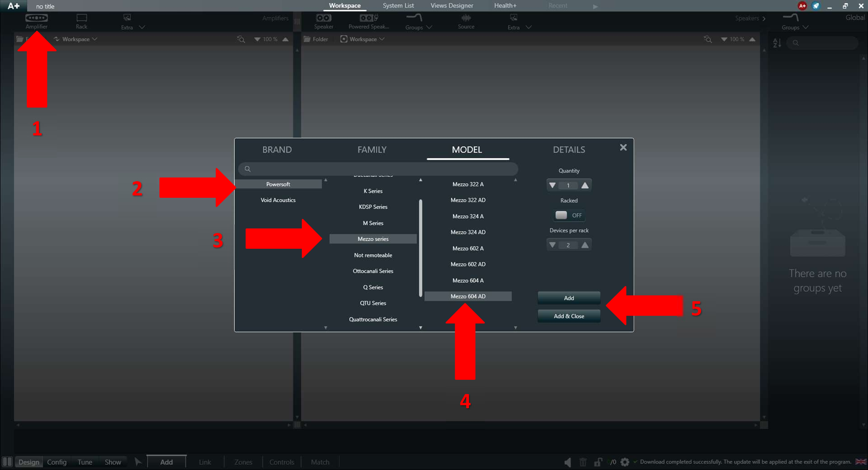This screenshot has height=470, width=868.
Task: Open the amplifiers Extra tool
Action: tap(127, 18)
